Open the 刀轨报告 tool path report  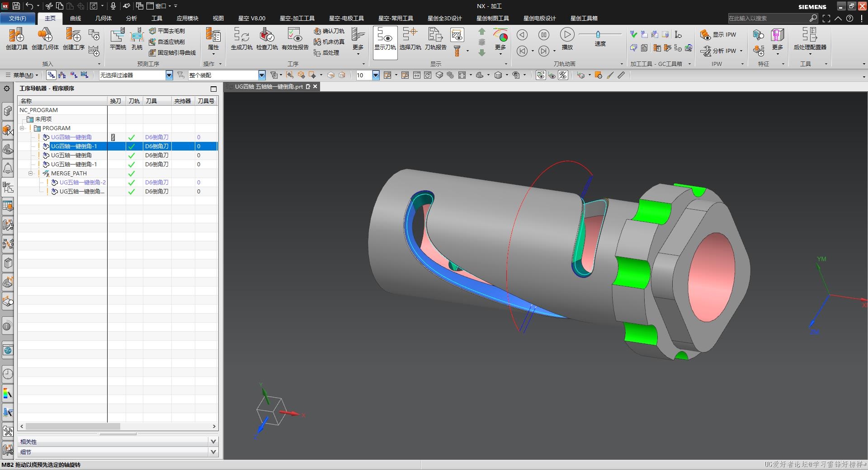[x=435, y=38]
